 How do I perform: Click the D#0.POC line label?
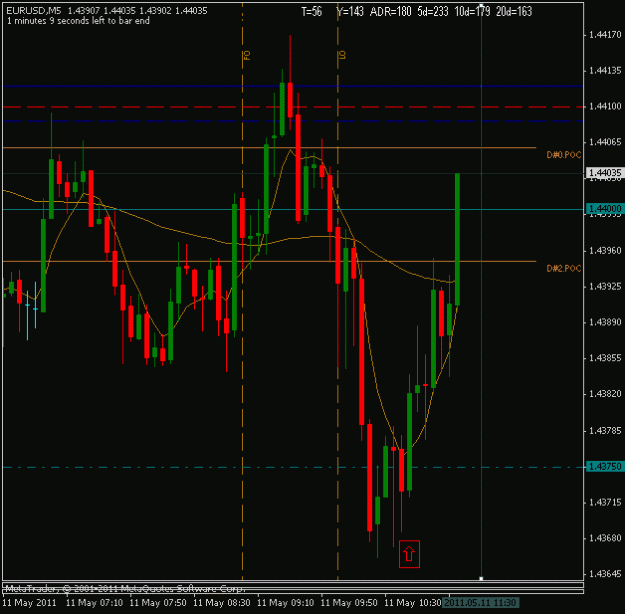(564, 155)
